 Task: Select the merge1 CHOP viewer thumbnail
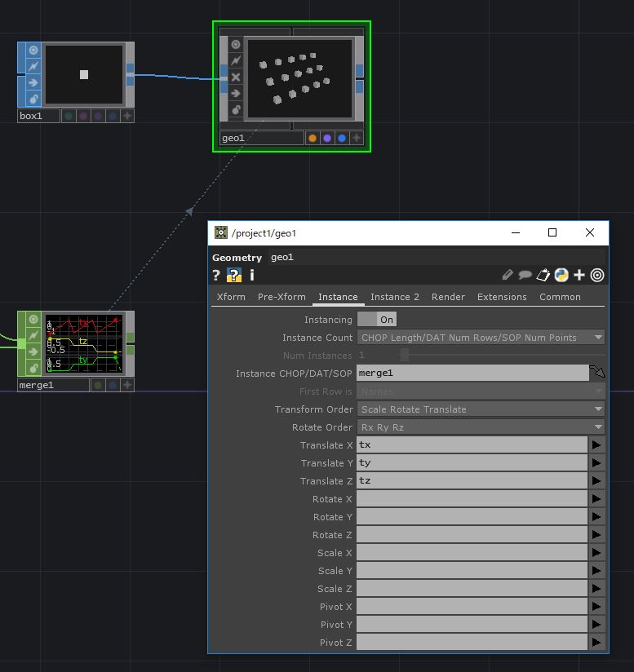pos(84,343)
